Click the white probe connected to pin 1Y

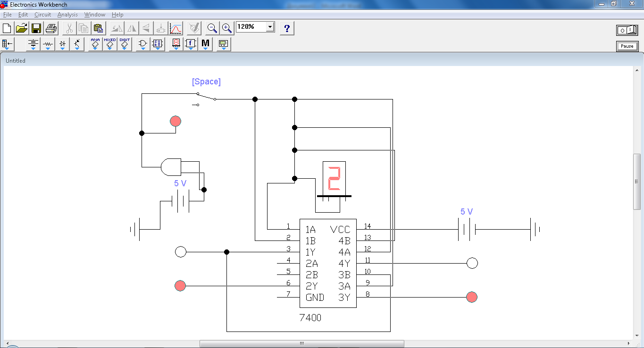coord(180,252)
